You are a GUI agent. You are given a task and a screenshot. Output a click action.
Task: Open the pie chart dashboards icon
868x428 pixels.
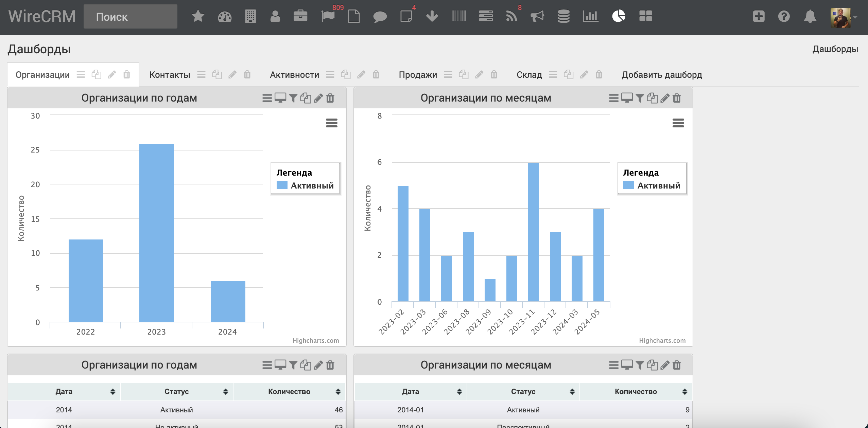[619, 16]
